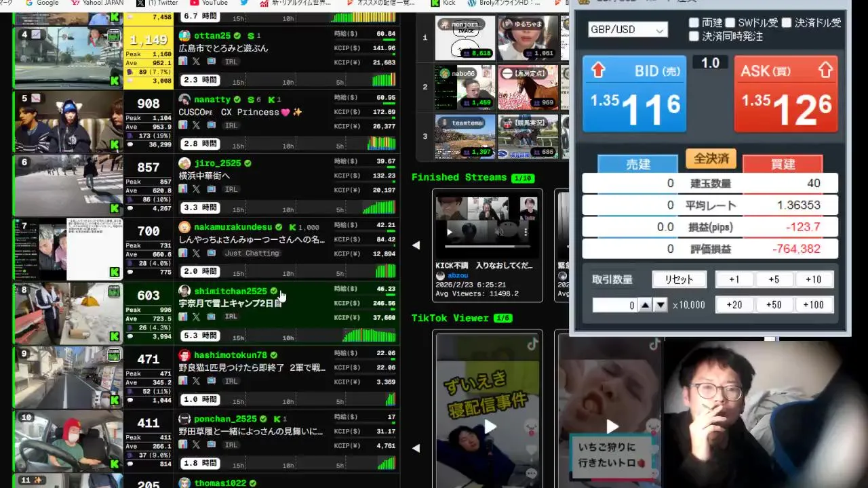This screenshot has width=868, height=488.
Task: Open the stats chart icon for shimitchan2525
Action: coord(183,317)
